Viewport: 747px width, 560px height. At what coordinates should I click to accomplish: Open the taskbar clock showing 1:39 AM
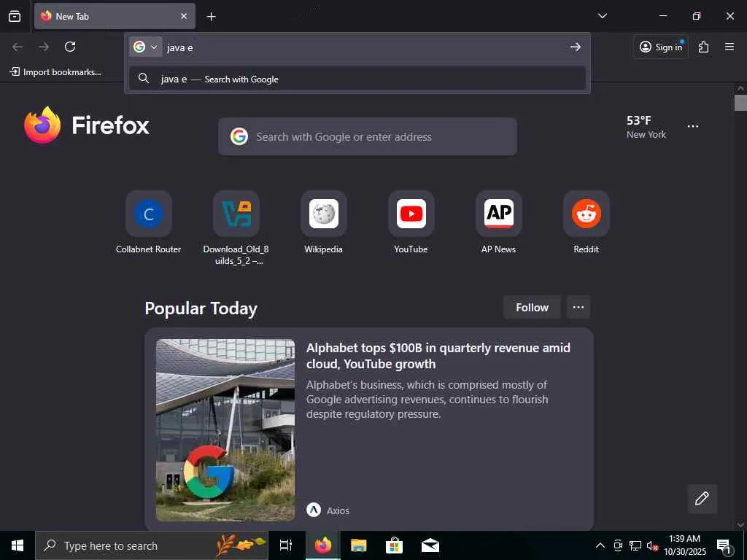pos(684,545)
